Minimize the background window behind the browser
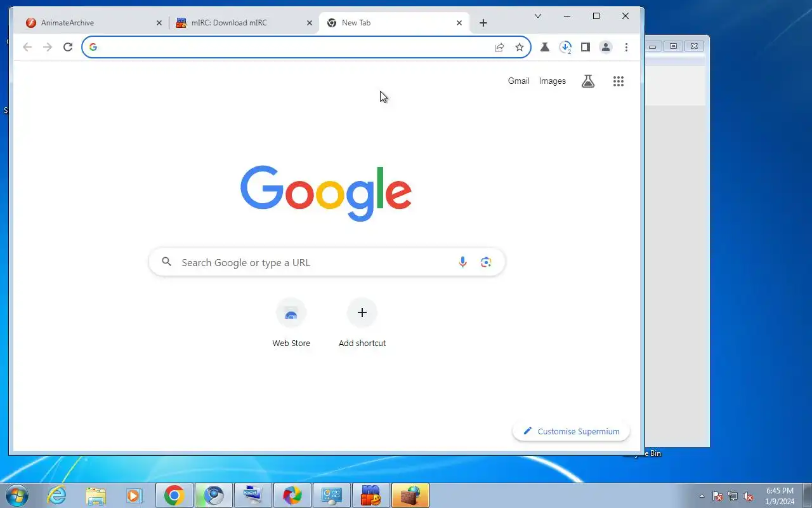Viewport: 812px width, 508px height. pos(653,46)
